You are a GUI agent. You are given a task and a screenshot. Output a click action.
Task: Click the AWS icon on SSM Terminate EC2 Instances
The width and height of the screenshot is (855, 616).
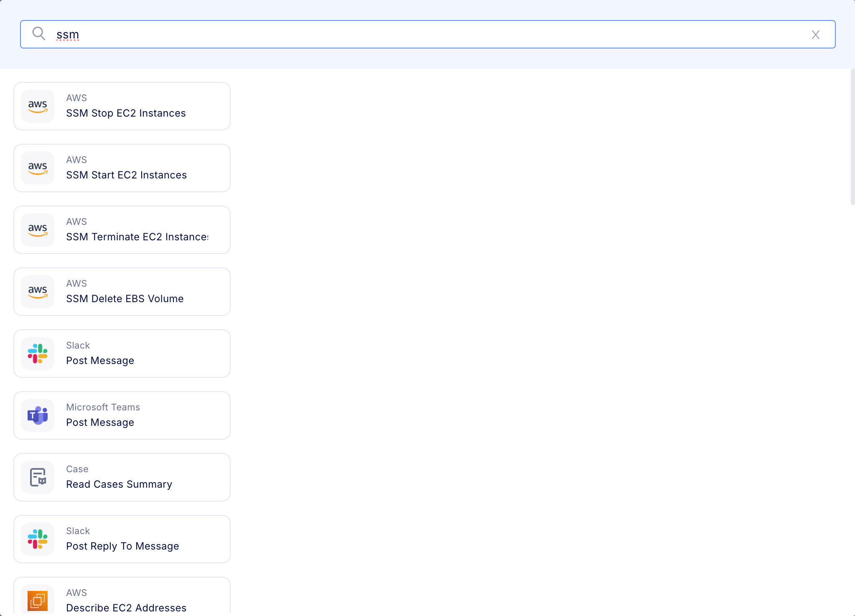[x=37, y=230]
